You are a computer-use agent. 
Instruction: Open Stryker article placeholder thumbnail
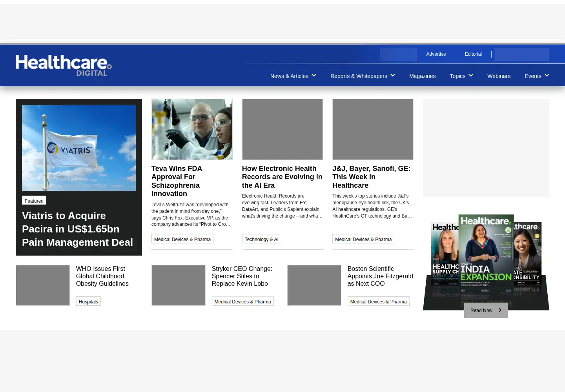coord(179,285)
